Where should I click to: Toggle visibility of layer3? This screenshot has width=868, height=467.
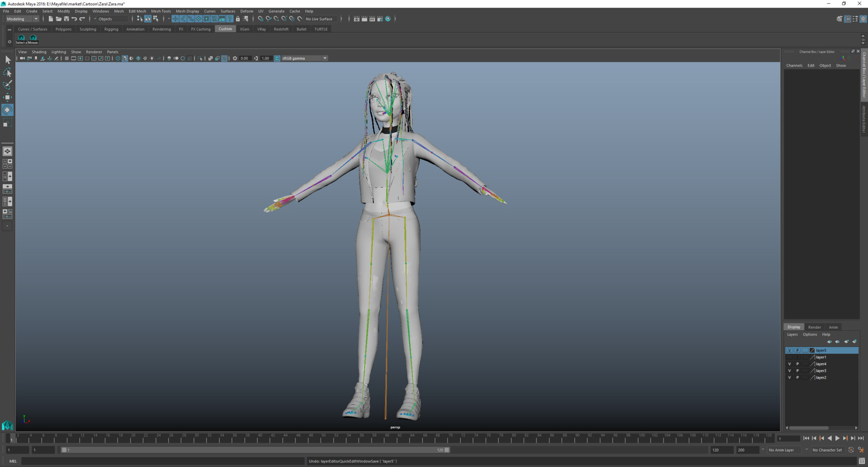[789, 371]
